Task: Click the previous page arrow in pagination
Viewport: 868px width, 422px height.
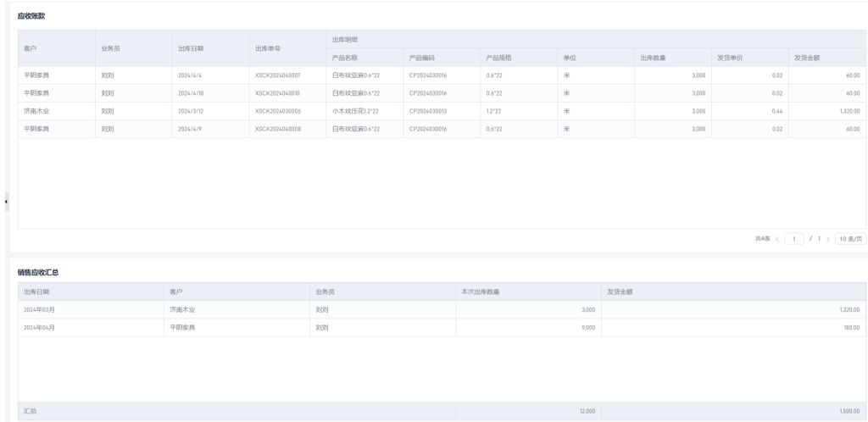Action: tap(776, 239)
